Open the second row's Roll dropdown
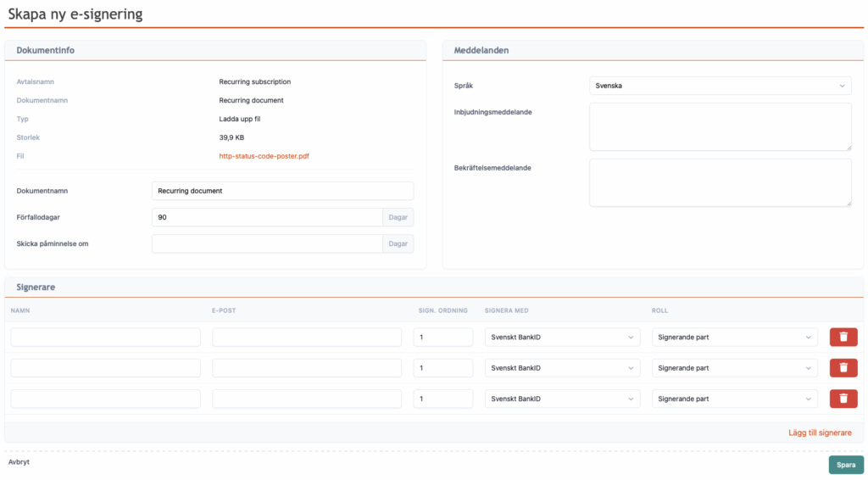 tap(734, 368)
